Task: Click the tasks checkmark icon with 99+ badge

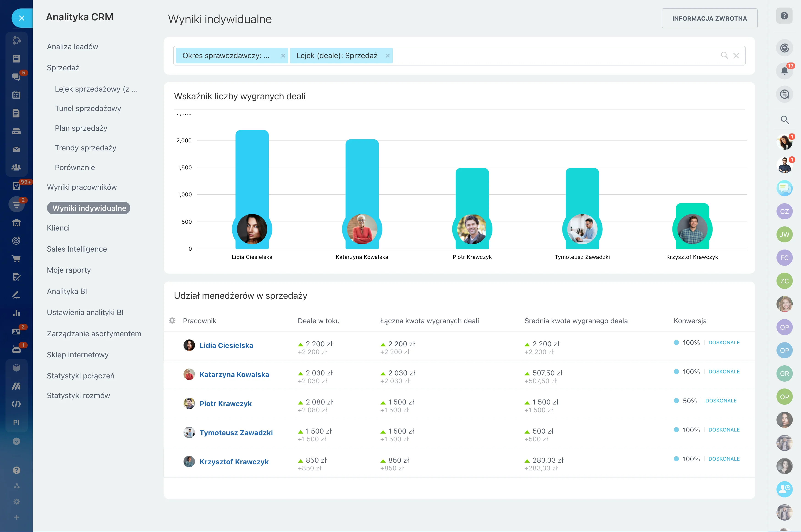Action: click(x=16, y=186)
